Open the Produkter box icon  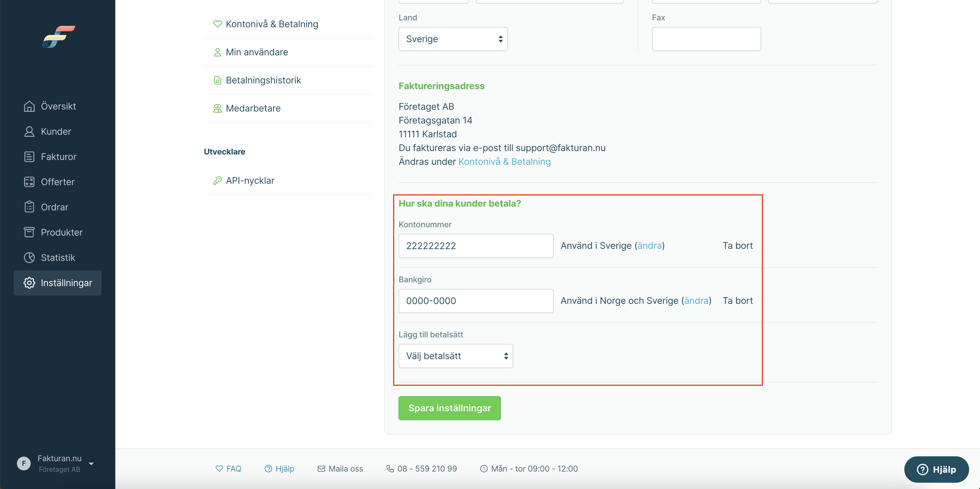click(29, 232)
